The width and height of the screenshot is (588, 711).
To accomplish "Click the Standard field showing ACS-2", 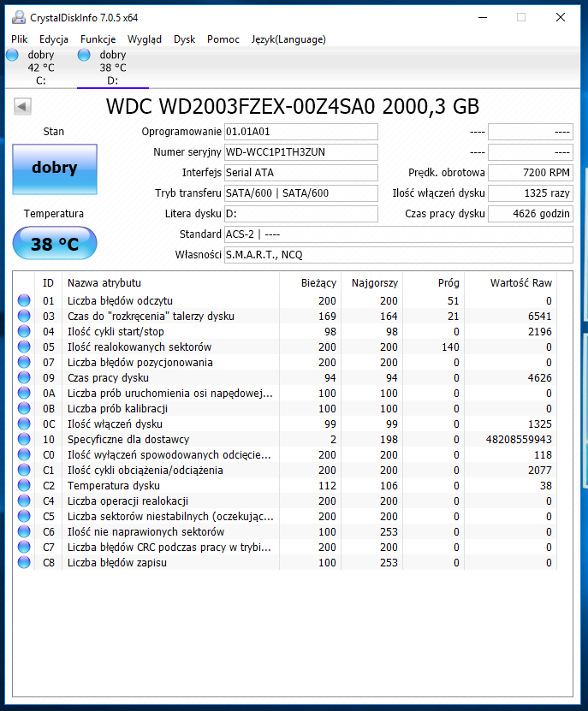I will [398, 234].
